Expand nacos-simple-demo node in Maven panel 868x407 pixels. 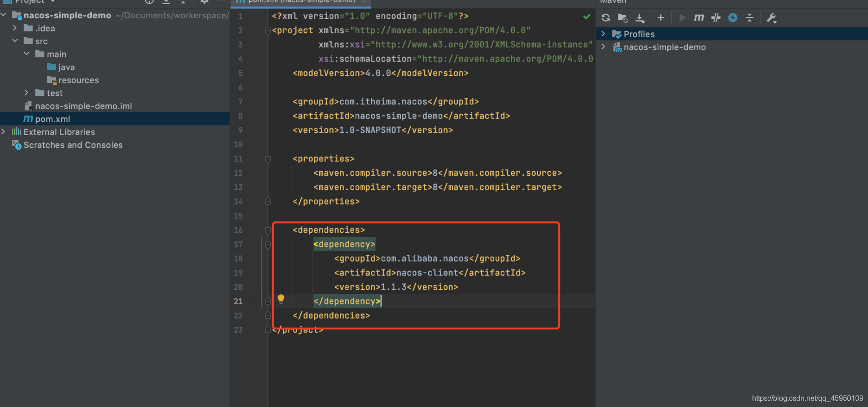tap(603, 47)
